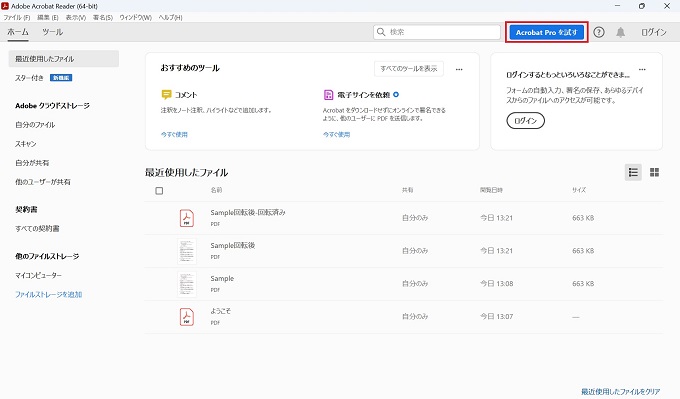Viewport: 680px width, 399px height.
Task: Switch to the ツール tab
Action: pyautogui.click(x=52, y=32)
